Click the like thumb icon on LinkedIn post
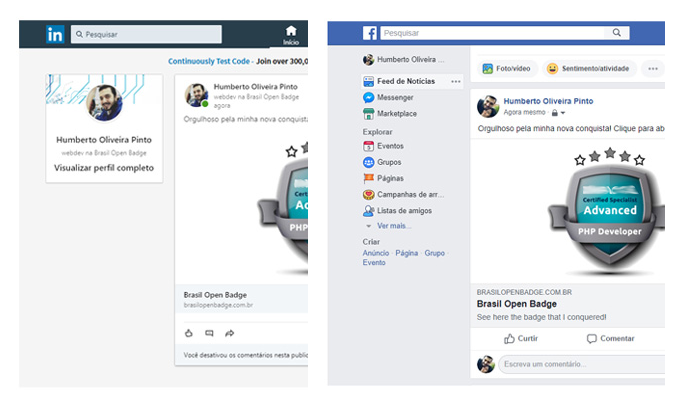 pyautogui.click(x=189, y=333)
